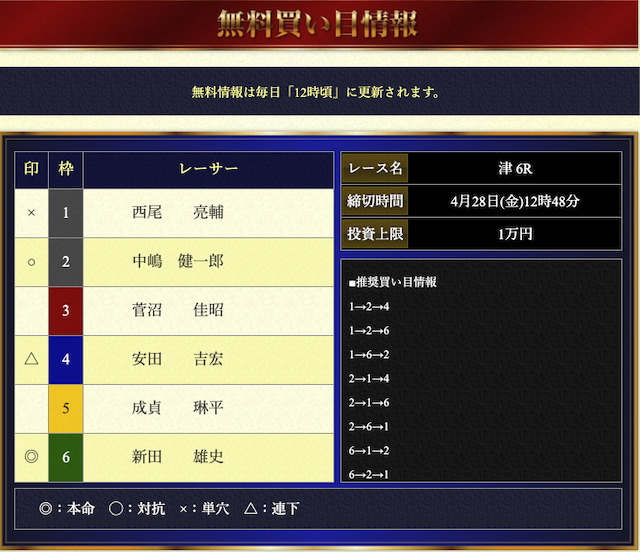640x552 pixels.
Task: Click the × mark for racer 西尾 亮輔
Action: point(31,213)
